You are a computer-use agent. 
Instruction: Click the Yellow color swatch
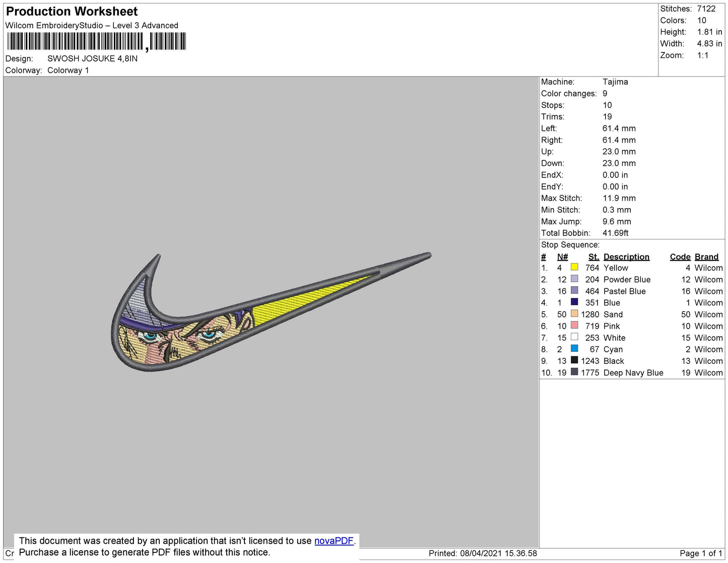[x=574, y=267]
